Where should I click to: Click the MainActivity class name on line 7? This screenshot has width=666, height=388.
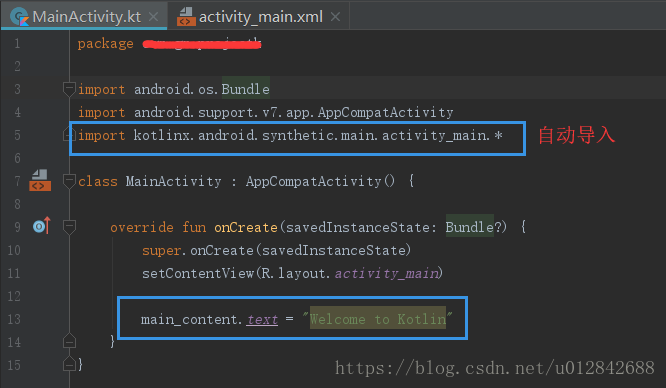pyautogui.click(x=173, y=181)
